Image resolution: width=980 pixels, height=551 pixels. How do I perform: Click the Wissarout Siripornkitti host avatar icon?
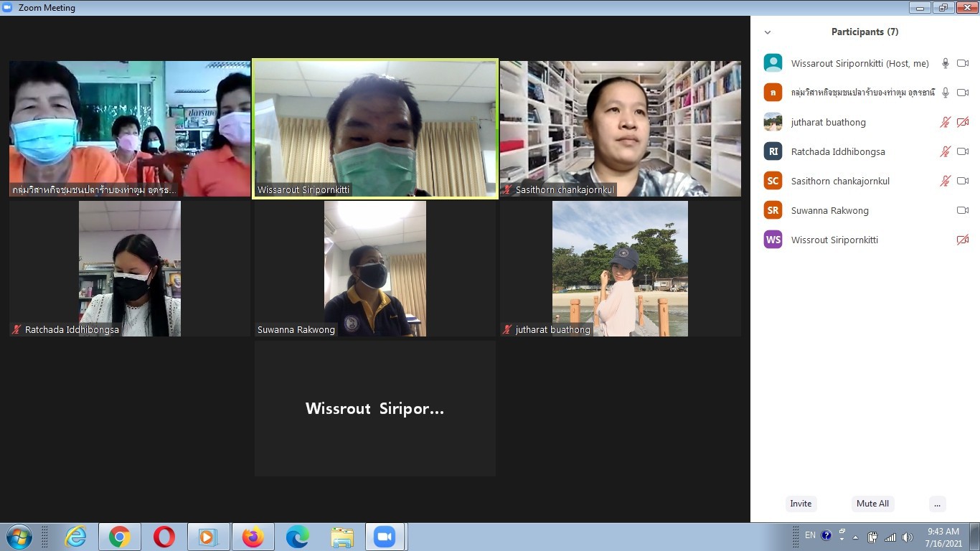(773, 63)
